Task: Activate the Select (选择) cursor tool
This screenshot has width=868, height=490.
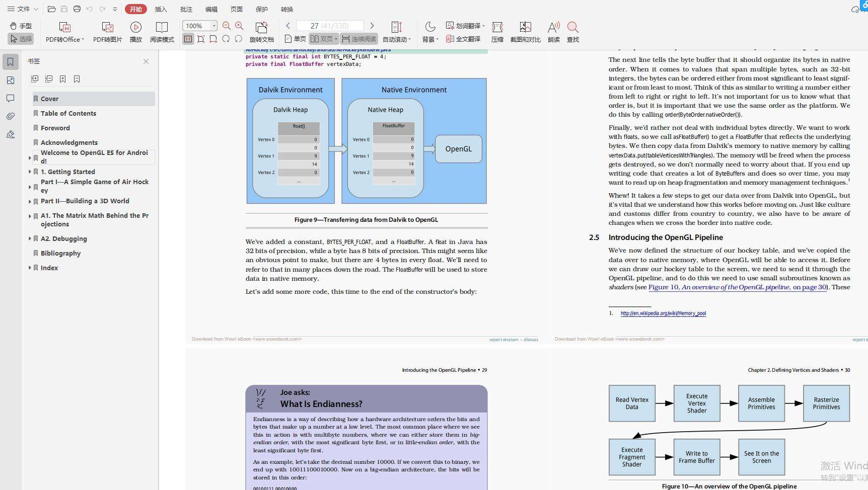Action: [21, 39]
